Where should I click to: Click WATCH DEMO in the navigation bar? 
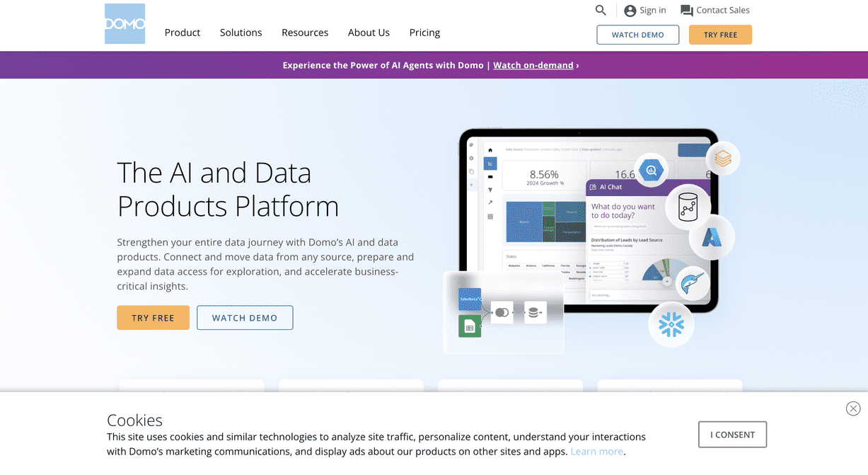[638, 35]
